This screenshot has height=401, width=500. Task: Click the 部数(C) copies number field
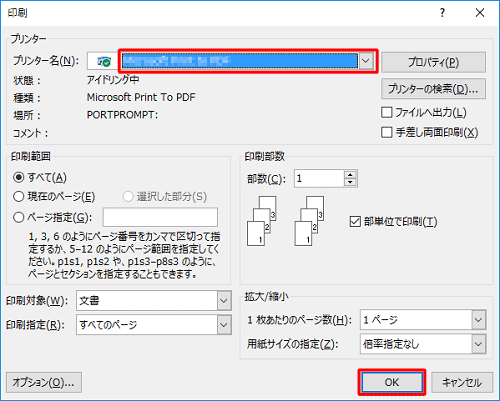[x=319, y=179]
